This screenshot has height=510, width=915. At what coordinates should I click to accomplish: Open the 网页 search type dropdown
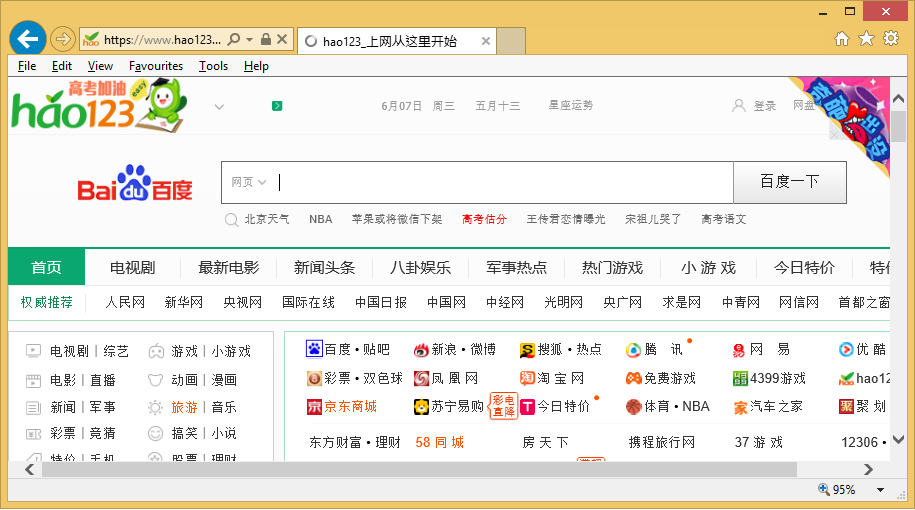click(249, 182)
